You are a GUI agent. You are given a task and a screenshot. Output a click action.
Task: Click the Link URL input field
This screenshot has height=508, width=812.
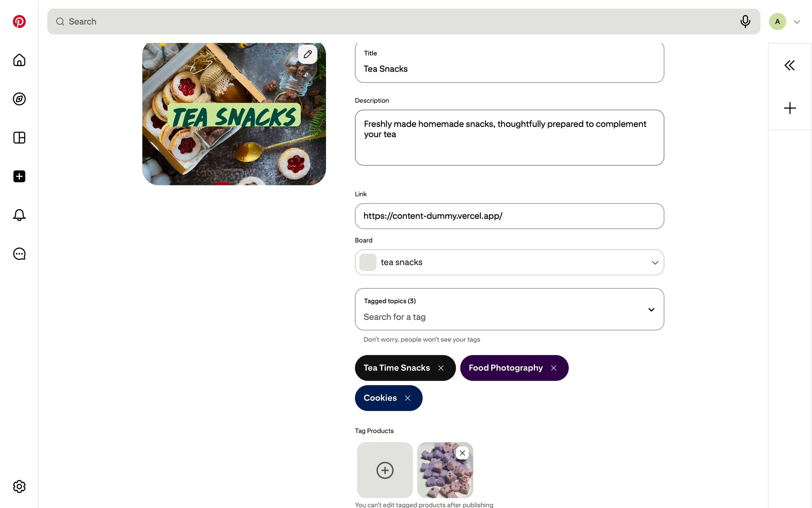coord(509,216)
